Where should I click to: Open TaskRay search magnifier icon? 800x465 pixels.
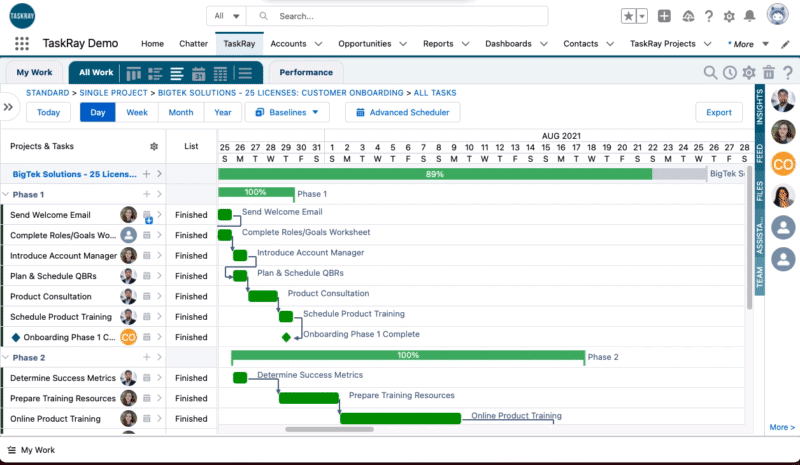point(710,72)
